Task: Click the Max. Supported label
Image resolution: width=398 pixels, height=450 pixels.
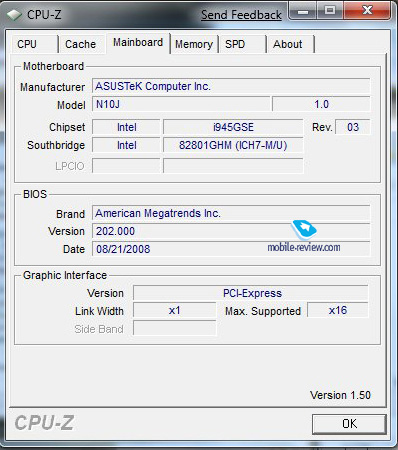Action: [263, 311]
